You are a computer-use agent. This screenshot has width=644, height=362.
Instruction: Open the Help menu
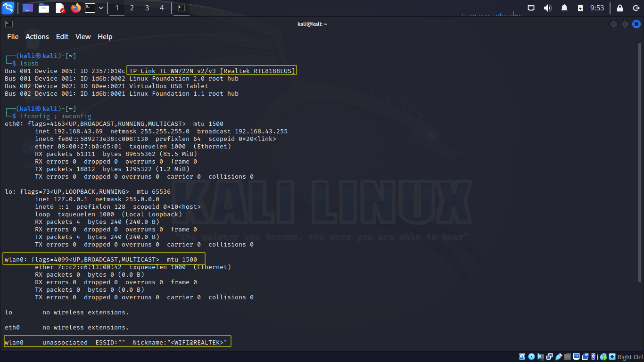point(105,37)
